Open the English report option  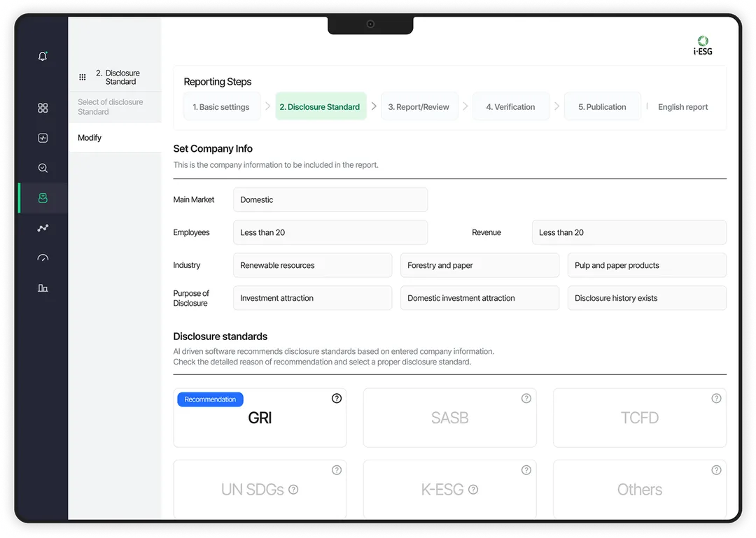pyautogui.click(x=682, y=107)
